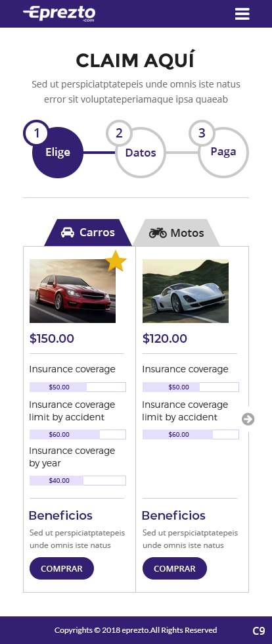Select step number 3 circle
The image size is (272, 644).
tap(202, 133)
